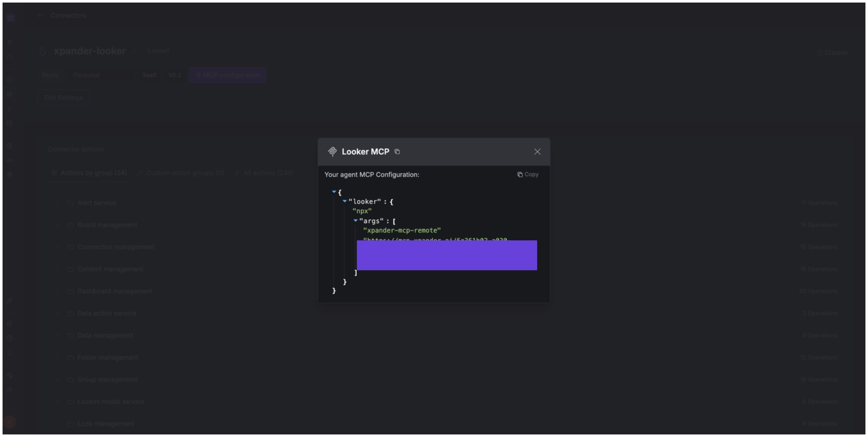Click the xpander logo in sidebar
The image size is (868, 437).
click(x=10, y=18)
